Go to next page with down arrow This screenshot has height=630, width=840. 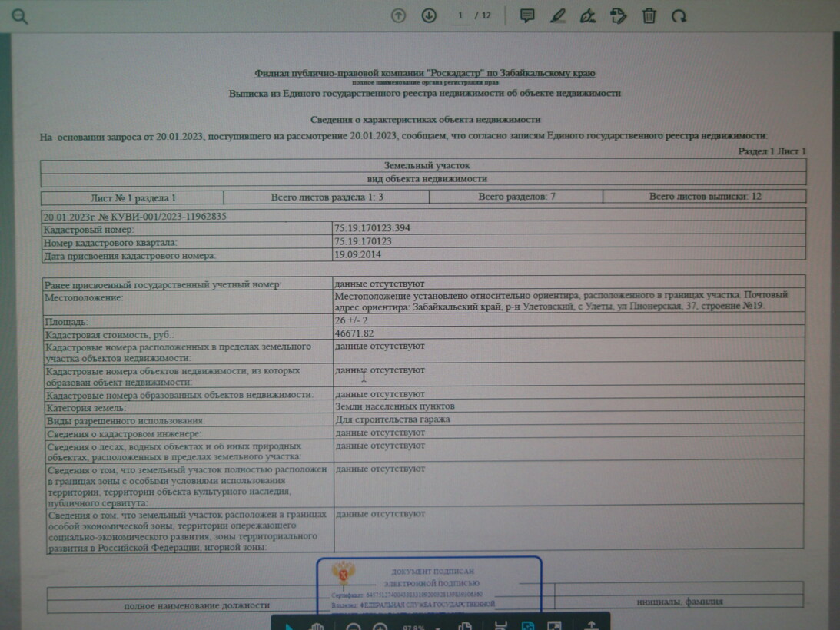429,16
